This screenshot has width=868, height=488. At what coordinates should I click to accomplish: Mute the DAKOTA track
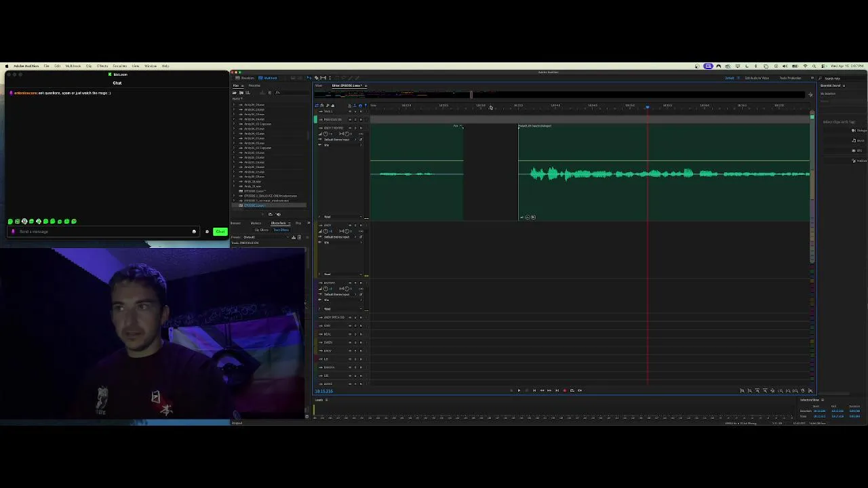click(x=350, y=367)
